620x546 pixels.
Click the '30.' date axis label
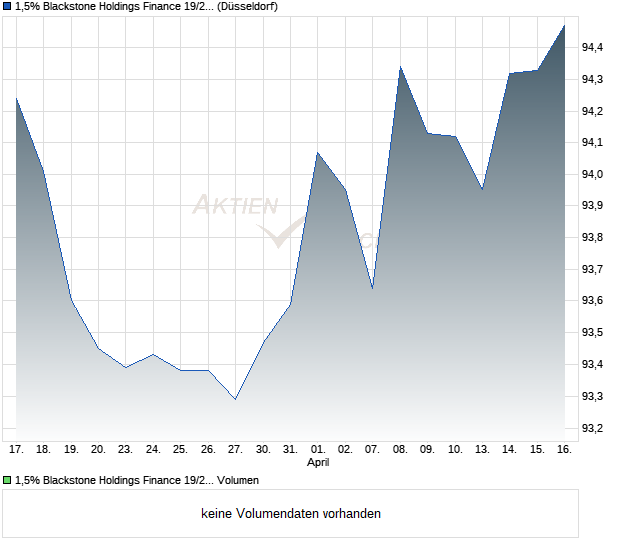263,450
